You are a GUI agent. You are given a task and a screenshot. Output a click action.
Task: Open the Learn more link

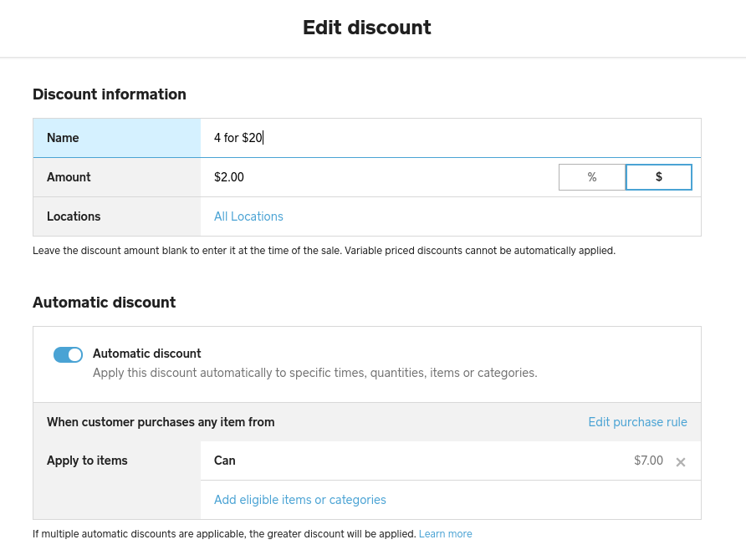[445, 534]
